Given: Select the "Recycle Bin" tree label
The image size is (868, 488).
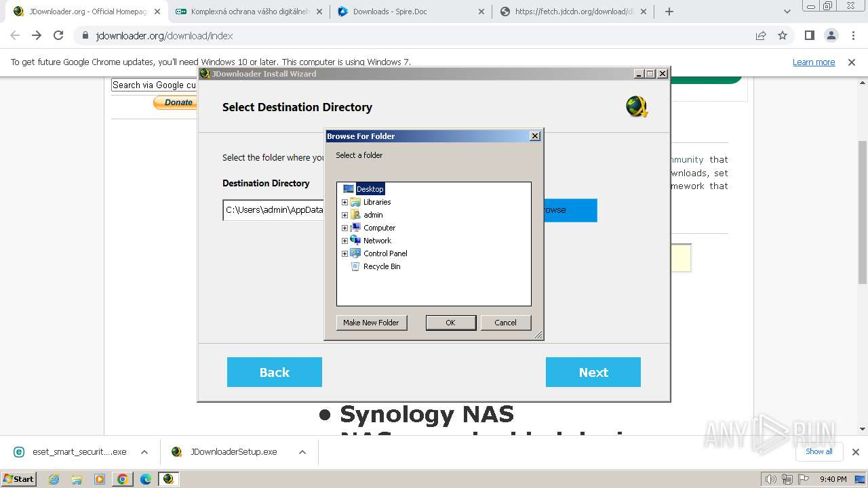Looking at the screenshot, I should point(382,266).
